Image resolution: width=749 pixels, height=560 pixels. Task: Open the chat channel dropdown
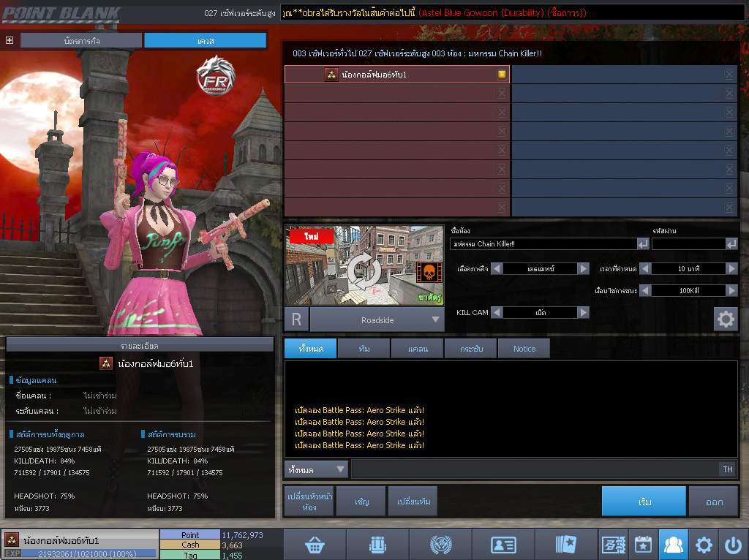(317, 469)
